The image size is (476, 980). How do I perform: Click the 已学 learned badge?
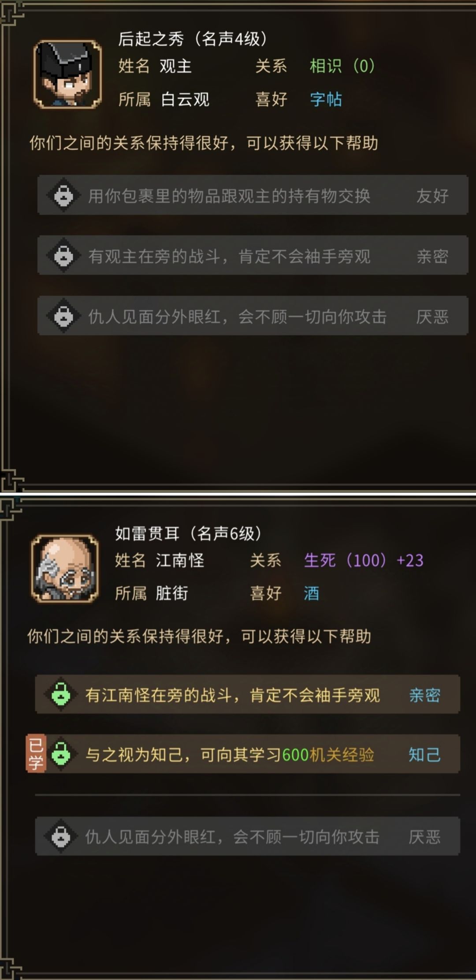[x=35, y=753]
